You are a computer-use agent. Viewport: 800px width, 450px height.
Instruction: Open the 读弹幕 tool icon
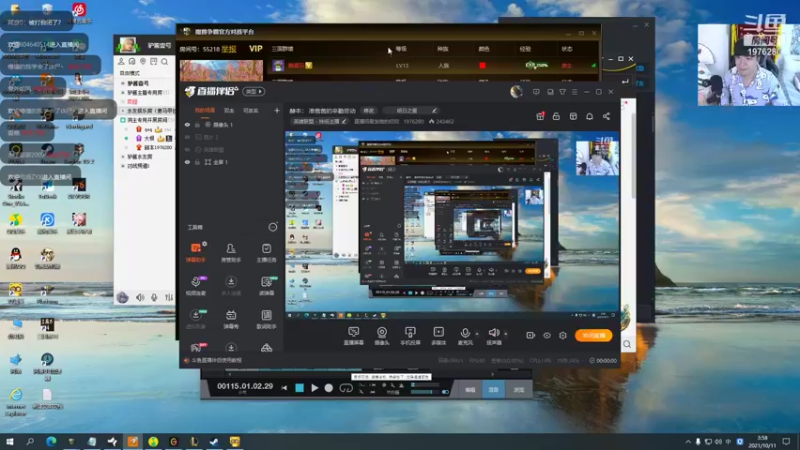click(266, 286)
